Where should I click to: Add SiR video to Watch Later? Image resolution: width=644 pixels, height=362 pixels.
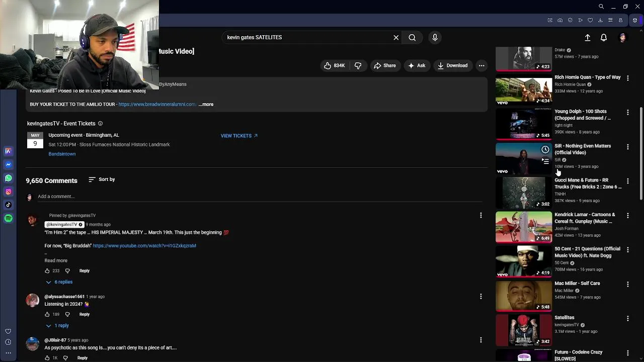coord(545,150)
